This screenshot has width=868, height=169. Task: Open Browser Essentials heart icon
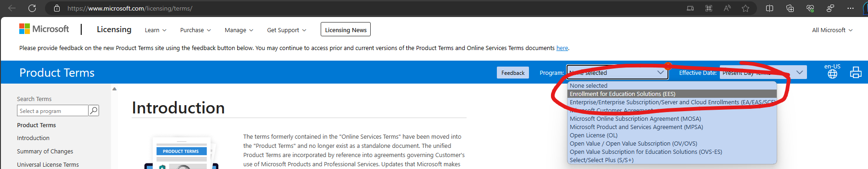click(810, 8)
